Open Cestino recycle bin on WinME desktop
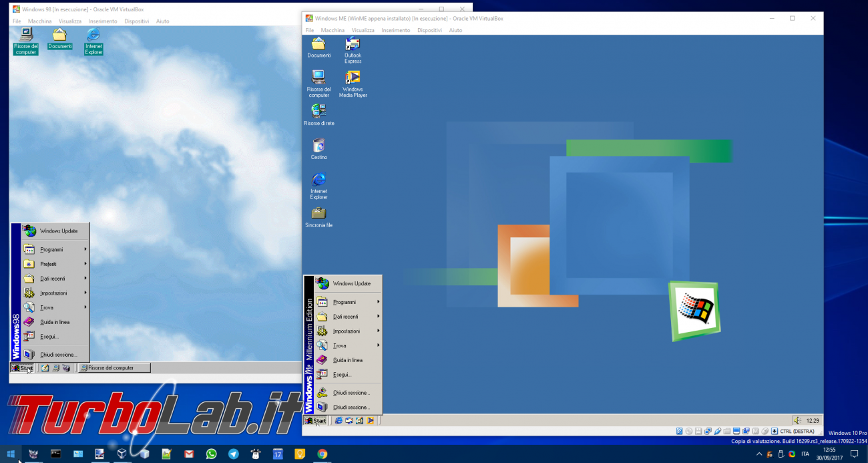This screenshot has height=463, width=868. click(x=318, y=146)
